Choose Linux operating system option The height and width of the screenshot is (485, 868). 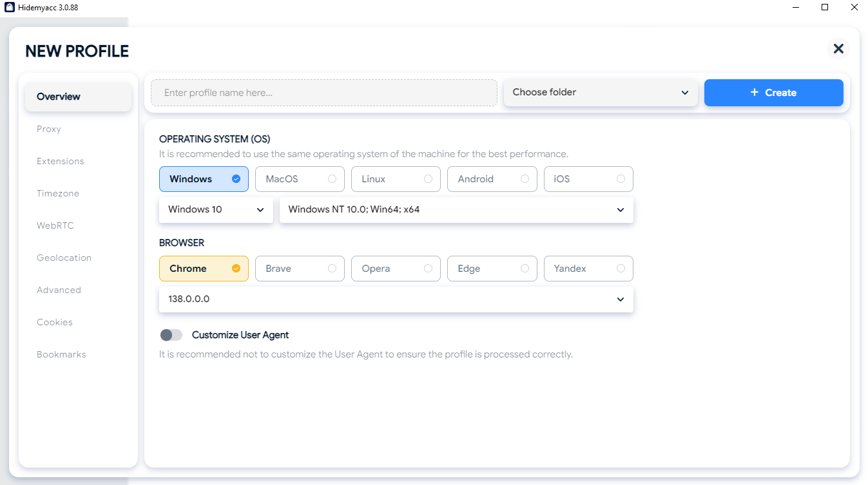396,179
